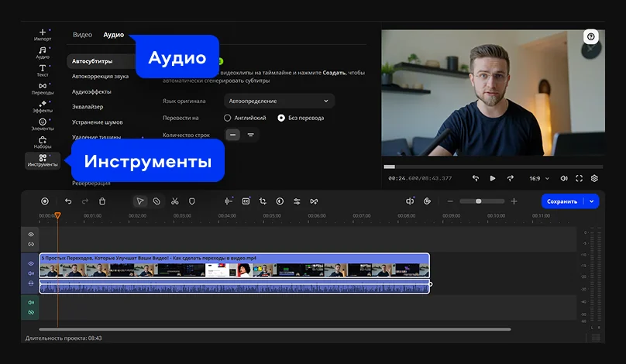Click the crop tool in timeline toolbar
Viewport: 626px width, 364px height.
[263, 201]
